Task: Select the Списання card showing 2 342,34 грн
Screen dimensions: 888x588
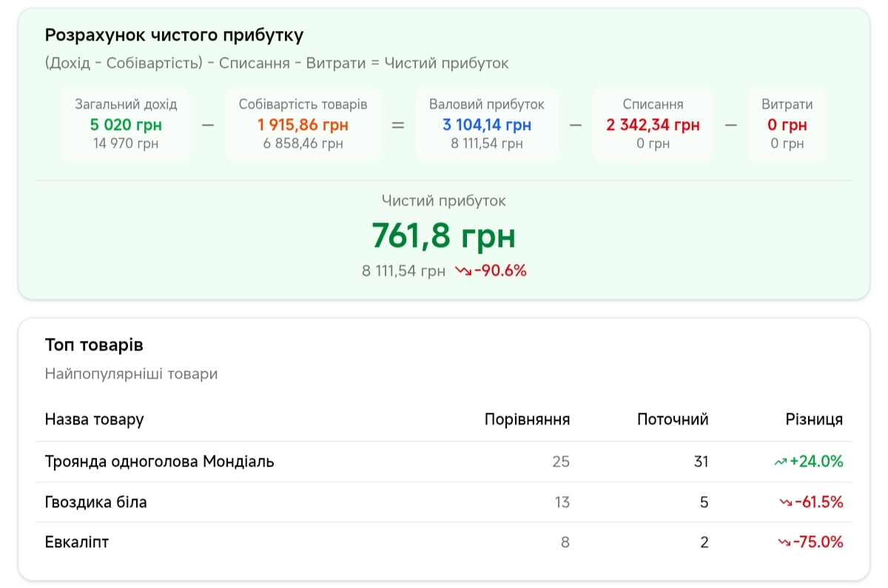Action: [x=653, y=124]
